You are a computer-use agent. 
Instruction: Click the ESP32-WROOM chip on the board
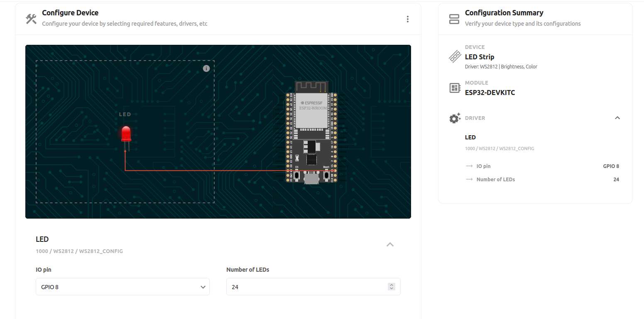313,111
